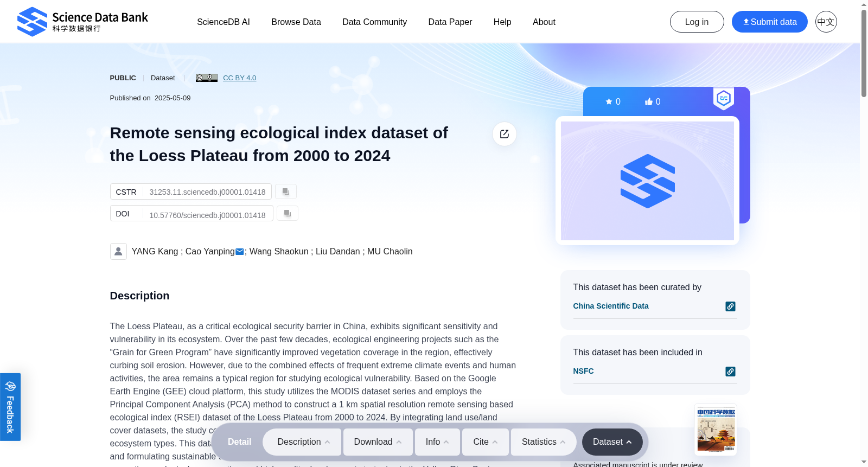Open Browse Data menu
This screenshot has height=467, width=868.
coord(296,22)
